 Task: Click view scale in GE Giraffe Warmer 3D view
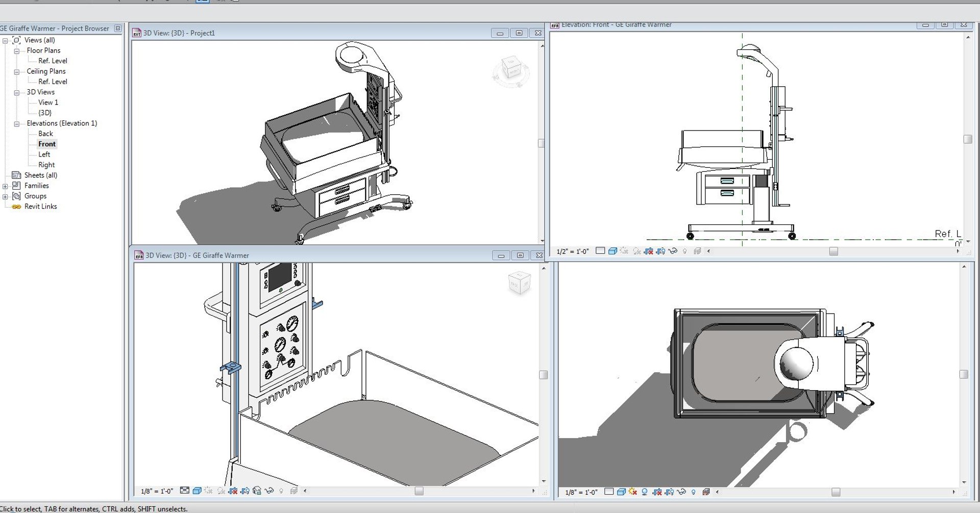coord(157,491)
